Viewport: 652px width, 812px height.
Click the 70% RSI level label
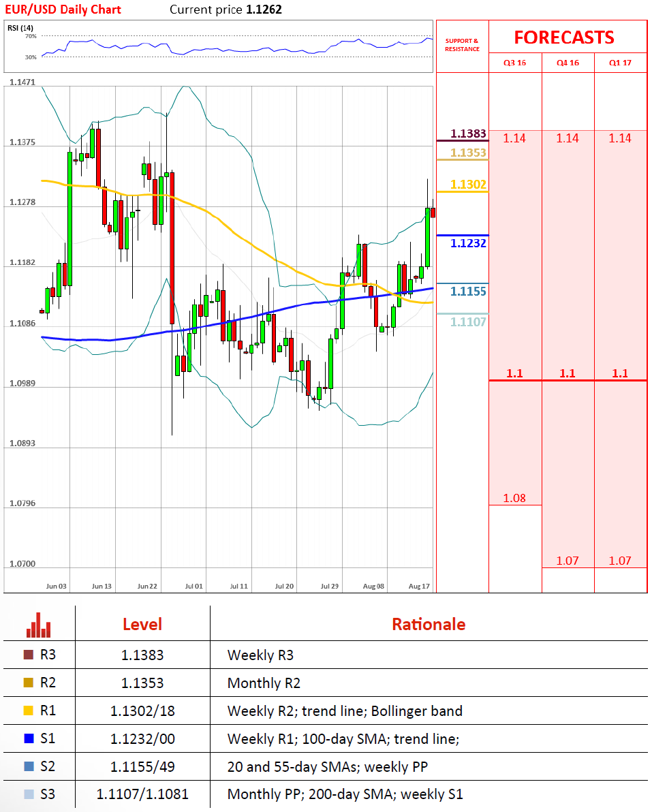point(31,36)
